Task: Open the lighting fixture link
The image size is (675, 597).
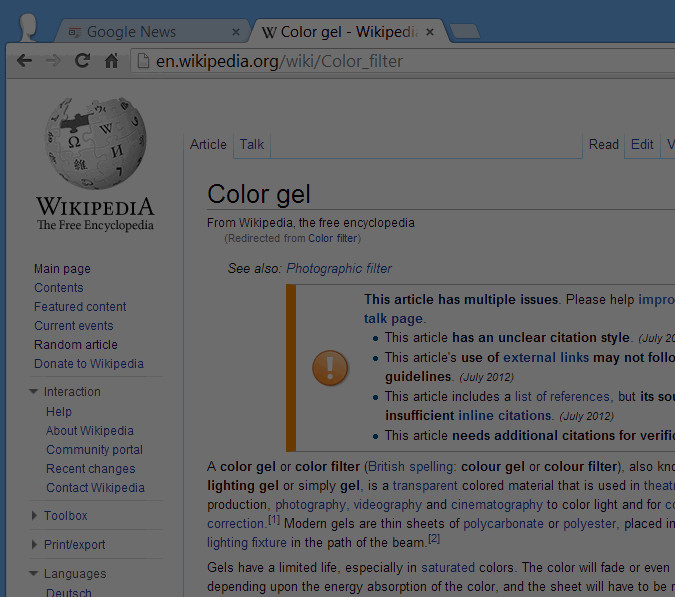Action: tap(247, 542)
